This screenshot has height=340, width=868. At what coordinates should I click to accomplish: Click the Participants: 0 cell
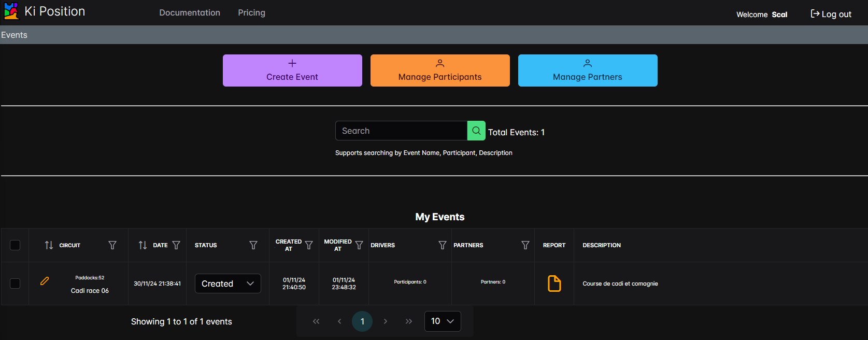(410, 282)
